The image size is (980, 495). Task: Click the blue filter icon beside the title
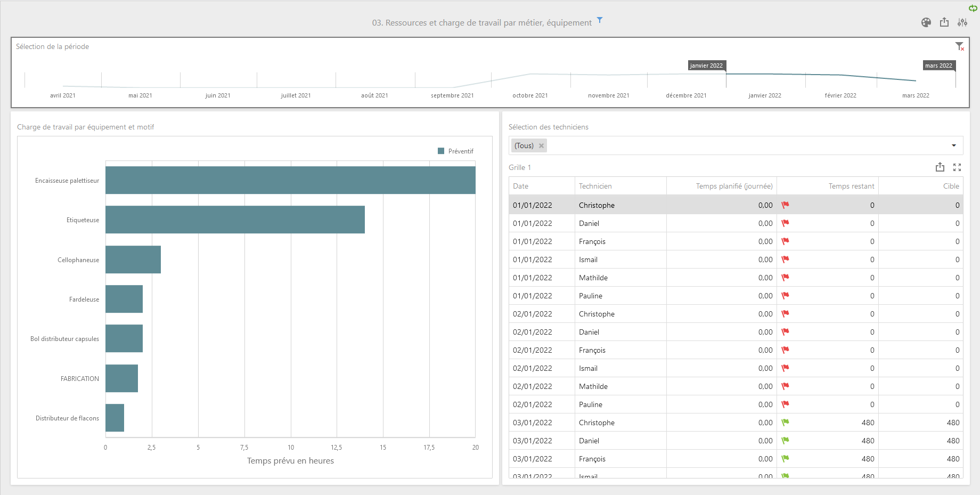pyautogui.click(x=600, y=20)
